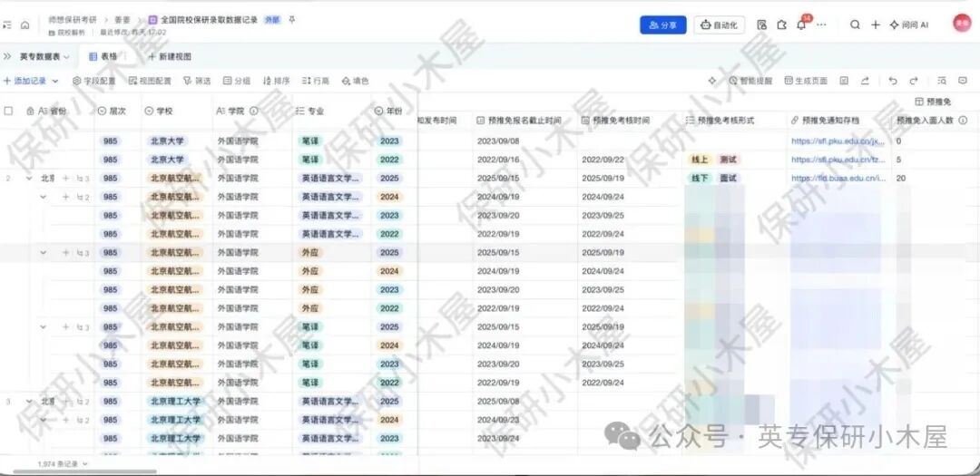Click the 面试 tag in 2025 row
The height and width of the screenshot is (476, 980).
[728, 178]
